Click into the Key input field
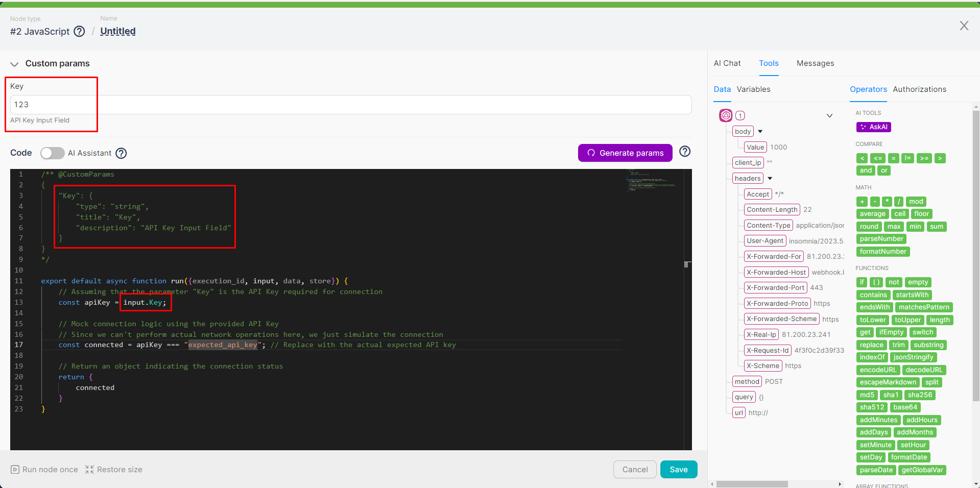980x488 pixels. [350, 105]
